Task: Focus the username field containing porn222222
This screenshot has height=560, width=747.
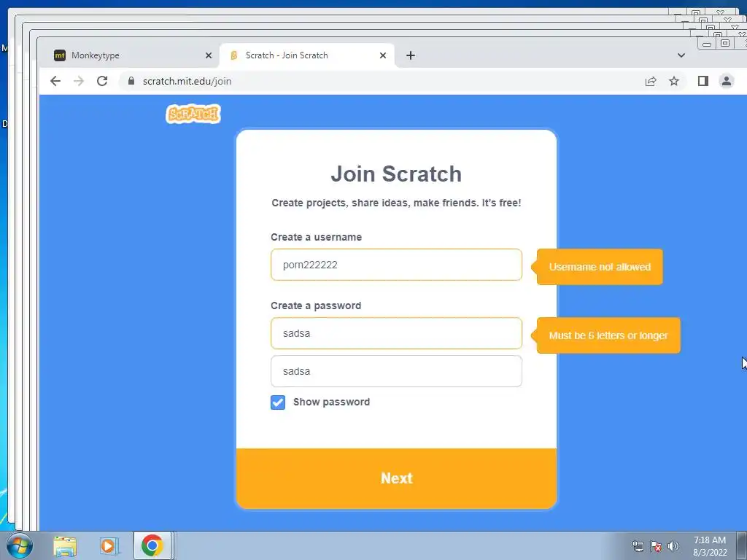Action: click(x=396, y=265)
